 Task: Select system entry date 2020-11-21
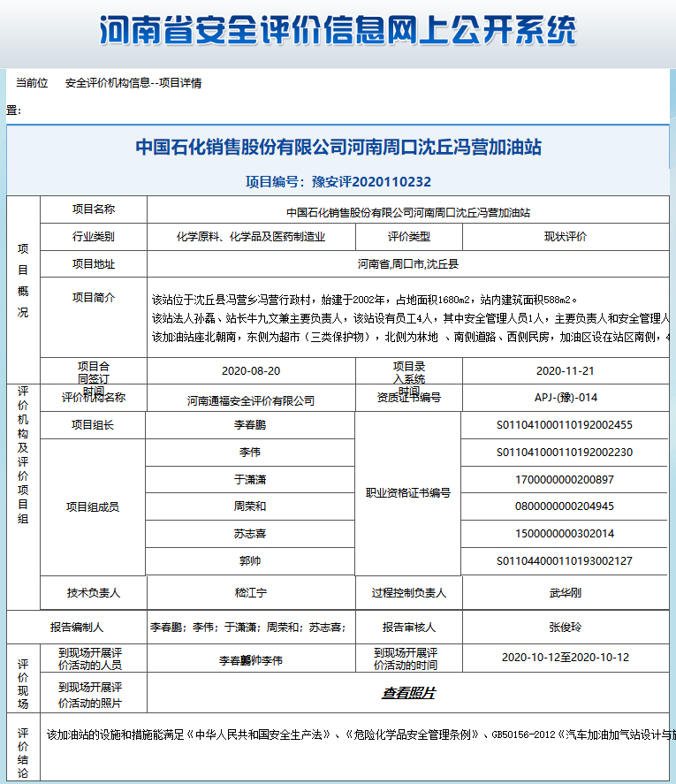[x=566, y=371]
